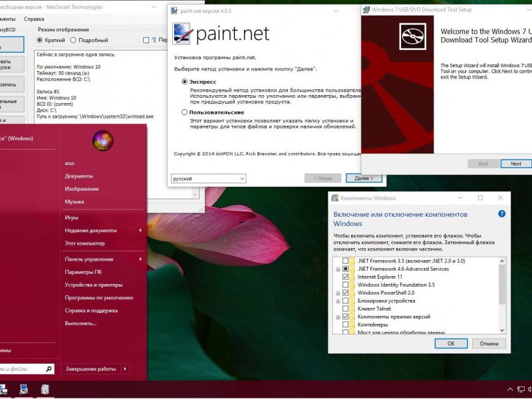Click the paint.net title bar icon
Image resolution: width=532 pixels, height=399 pixels.
tap(174, 11)
